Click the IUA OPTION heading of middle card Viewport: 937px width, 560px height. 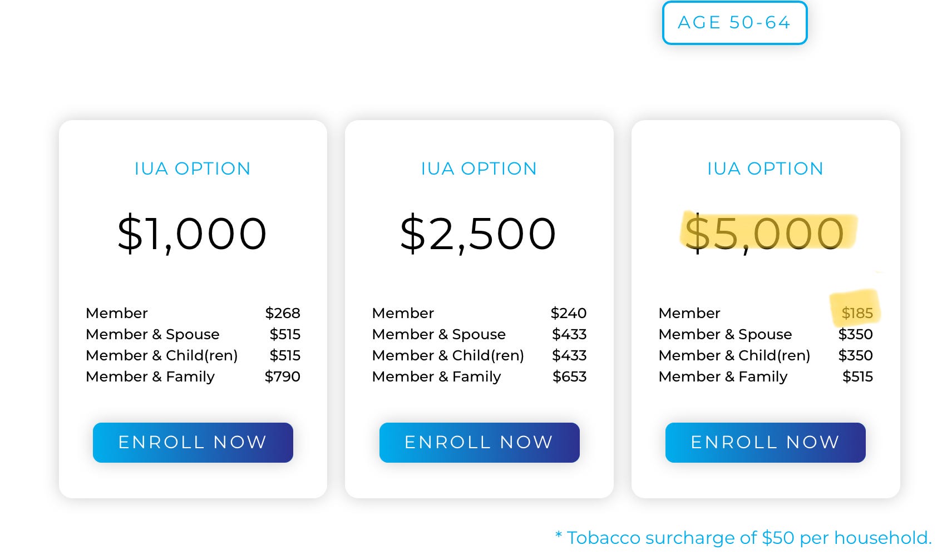[479, 169]
